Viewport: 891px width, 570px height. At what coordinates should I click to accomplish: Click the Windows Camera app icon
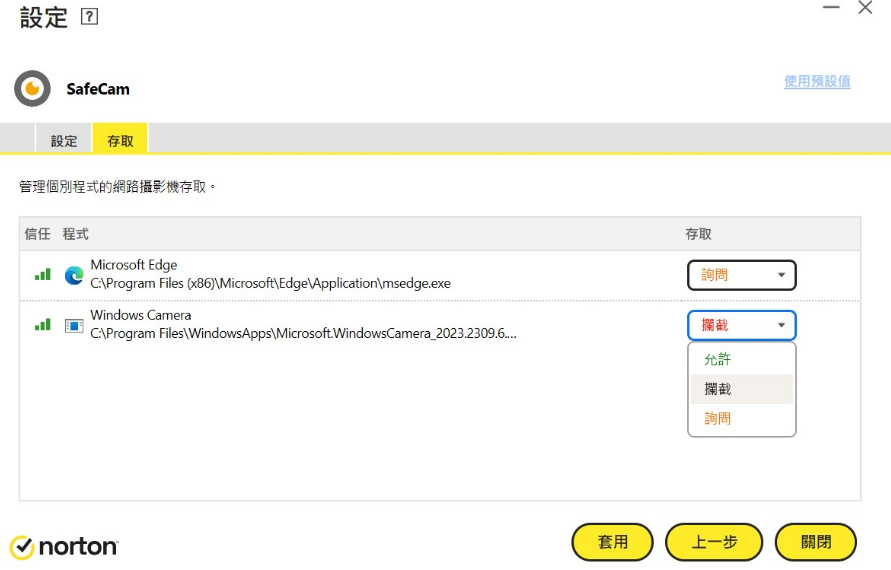[74, 326]
